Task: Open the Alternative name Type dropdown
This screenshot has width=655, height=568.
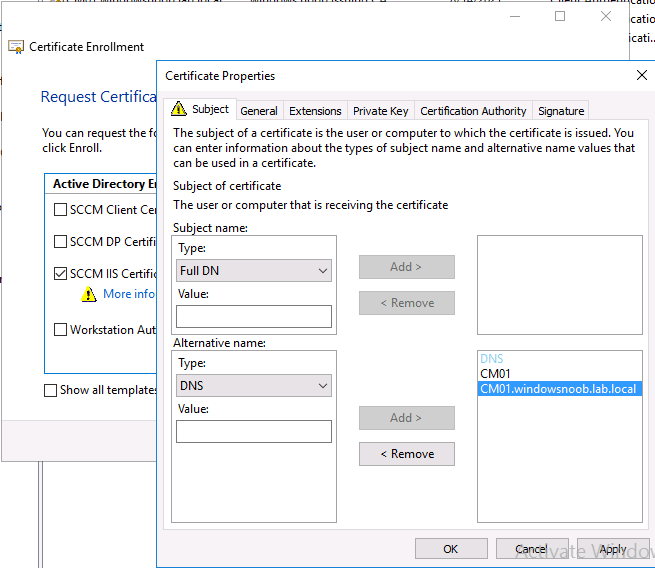Action: [254, 385]
